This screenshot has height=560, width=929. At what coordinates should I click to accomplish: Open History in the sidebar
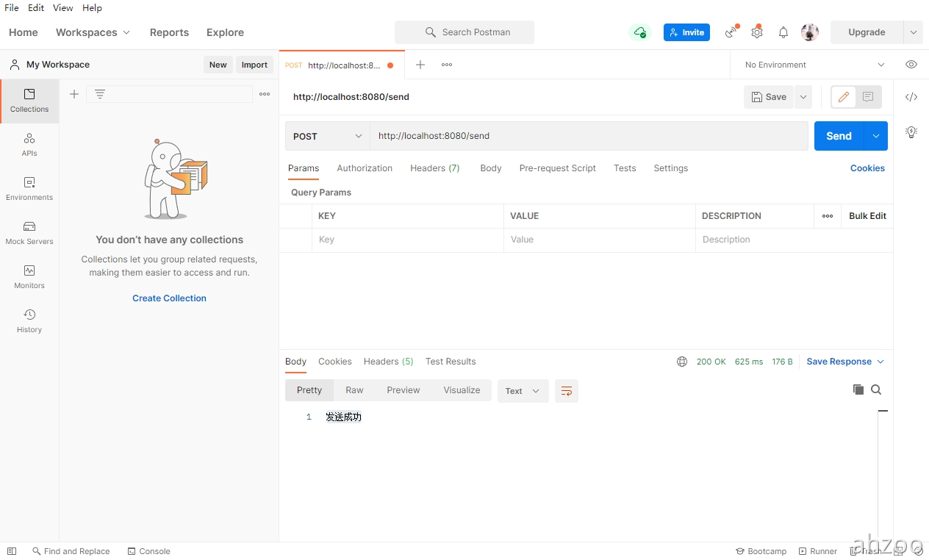pos(29,321)
